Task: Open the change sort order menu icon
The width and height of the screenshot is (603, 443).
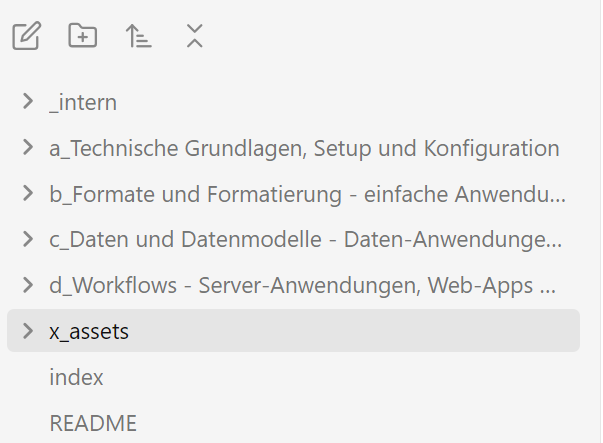Action: tap(139, 37)
